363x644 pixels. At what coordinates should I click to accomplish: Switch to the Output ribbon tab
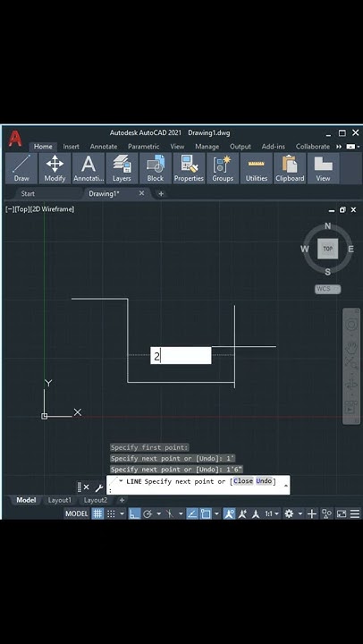click(x=241, y=147)
